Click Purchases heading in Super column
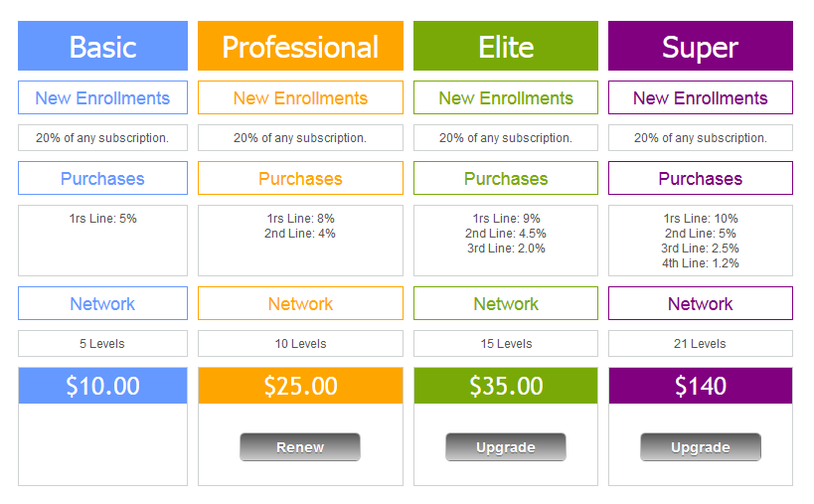This screenshot has width=814, height=504. [700, 179]
